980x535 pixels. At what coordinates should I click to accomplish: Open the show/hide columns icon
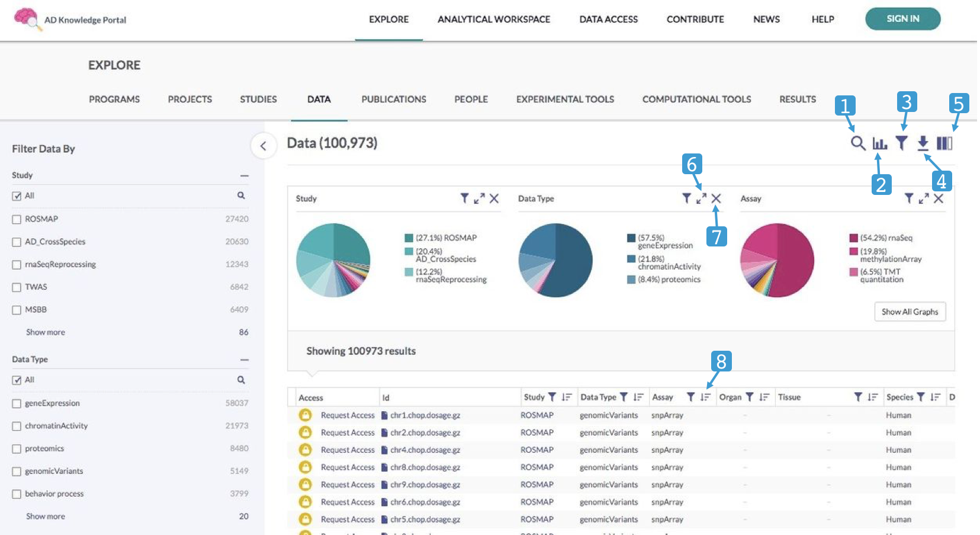point(944,143)
